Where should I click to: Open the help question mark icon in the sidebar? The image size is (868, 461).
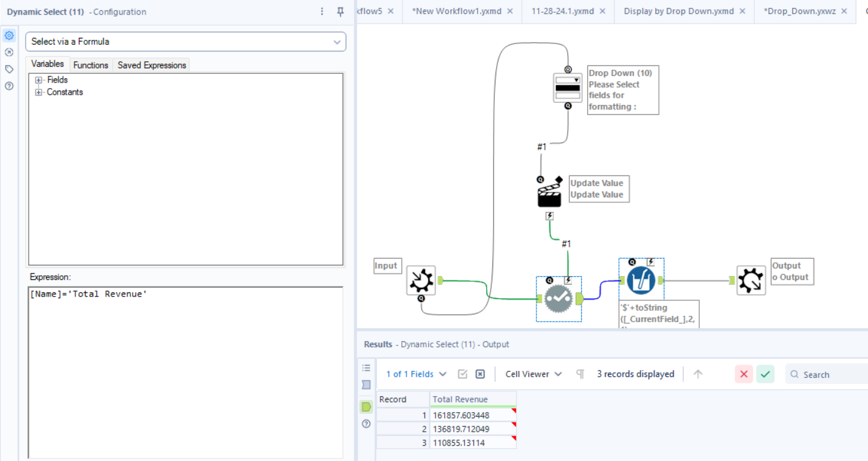9,86
